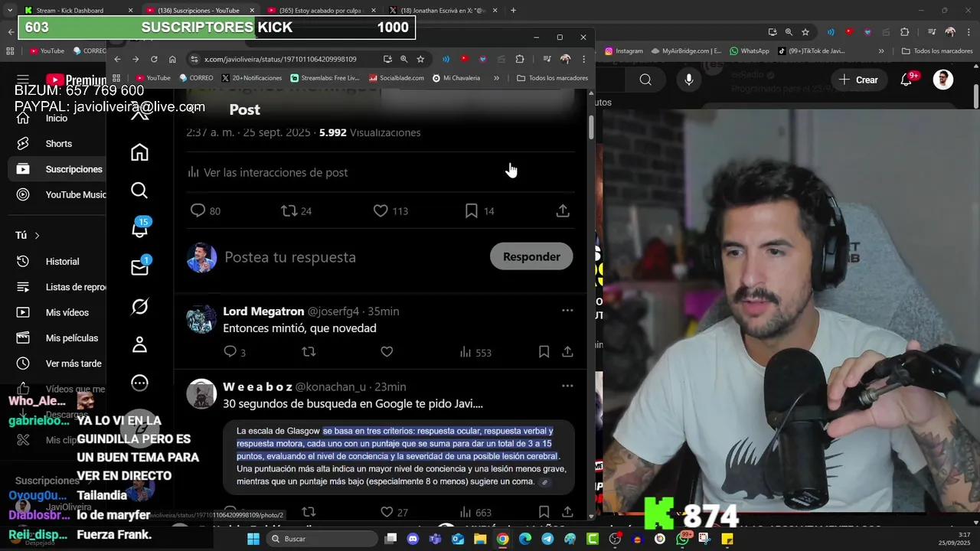This screenshot has width=980, height=551.
Task: Repost Lord Megatron's reply
Action: (309, 352)
